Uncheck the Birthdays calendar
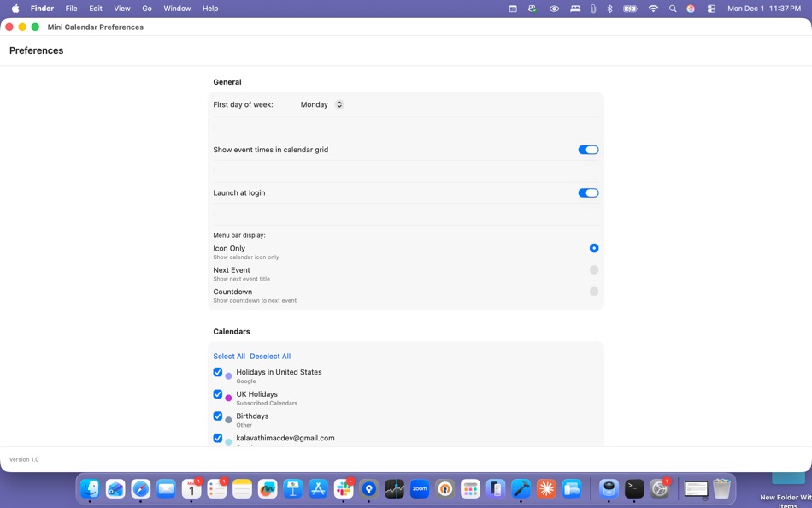Image resolution: width=812 pixels, height=508 pixels. [x=218, y=416]
